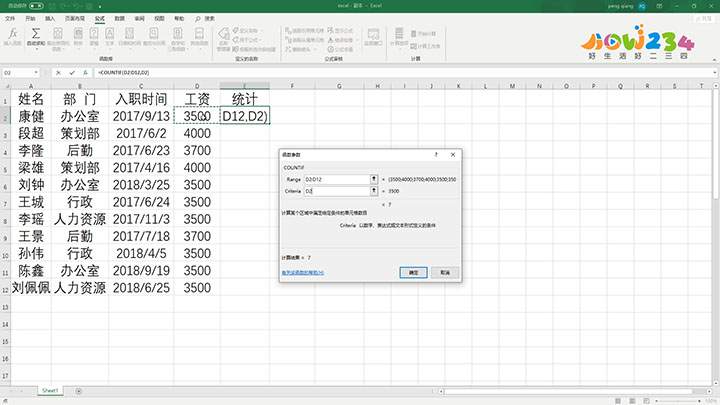Click Calculate Now in the ribbon
The image size is (720, 405).
click(x=423, y=34)
